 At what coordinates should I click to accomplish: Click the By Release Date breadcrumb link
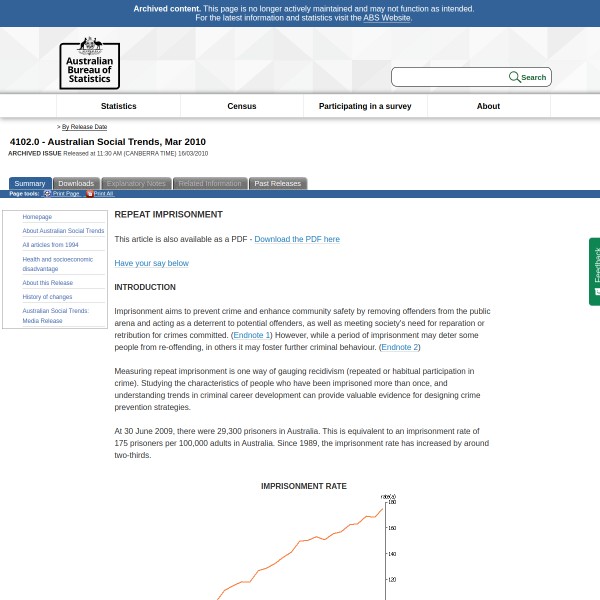[84, 127]
